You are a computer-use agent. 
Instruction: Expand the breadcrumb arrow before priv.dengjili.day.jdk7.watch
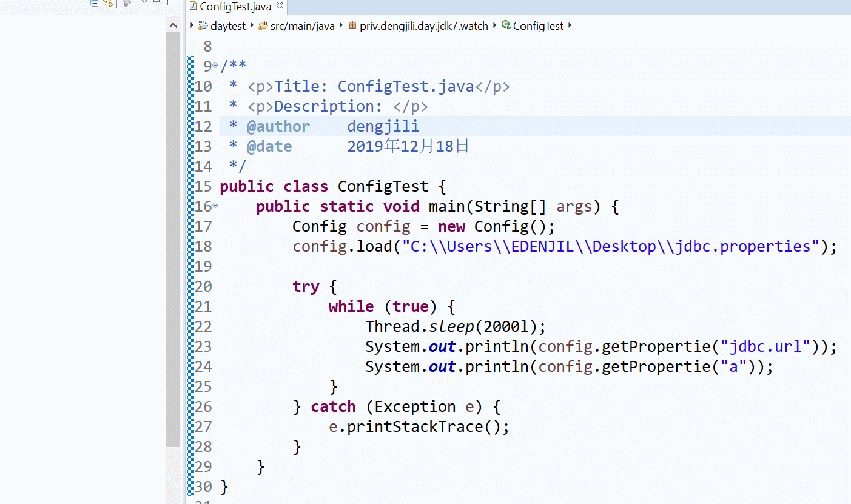[341, 26]
